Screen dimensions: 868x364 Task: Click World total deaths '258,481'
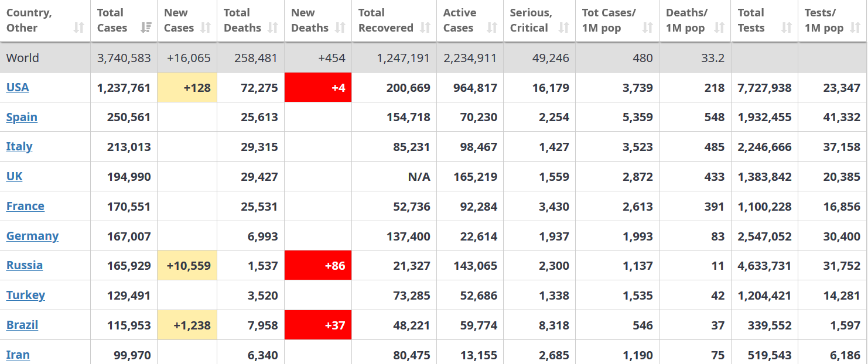256,58
